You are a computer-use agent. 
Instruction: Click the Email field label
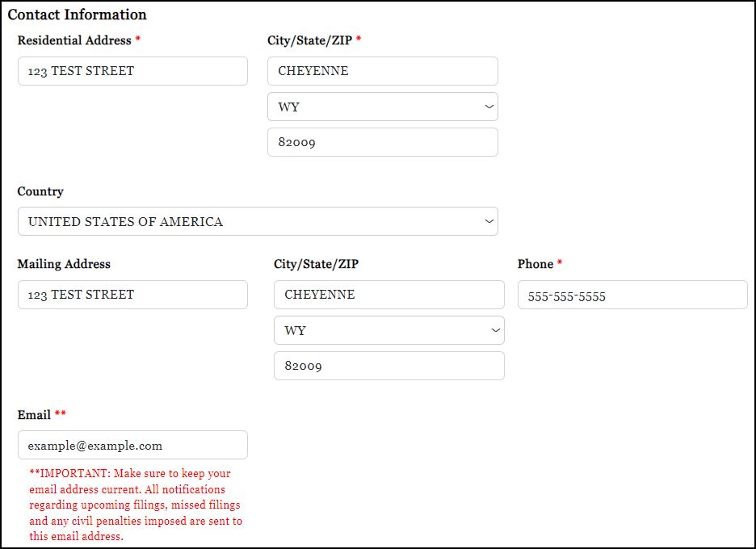click(36, 414)
